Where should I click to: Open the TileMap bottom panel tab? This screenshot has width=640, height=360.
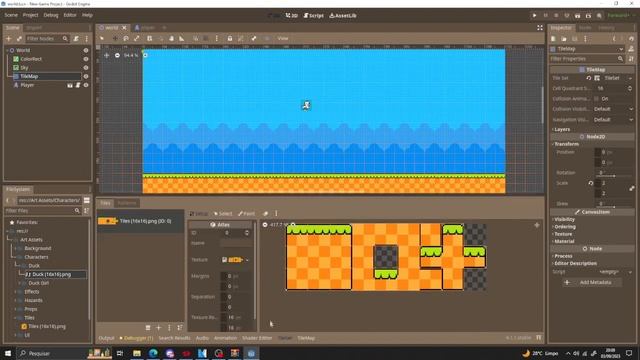pos(306,338)
